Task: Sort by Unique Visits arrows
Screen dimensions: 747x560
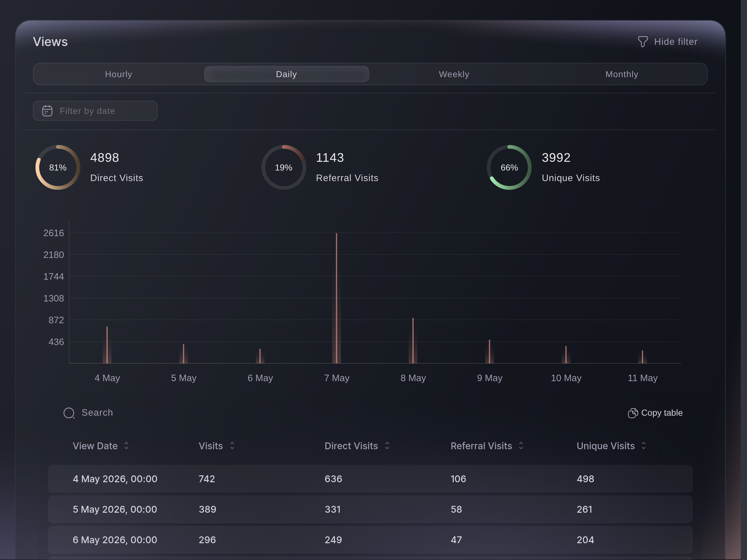Action: (644, 446)
